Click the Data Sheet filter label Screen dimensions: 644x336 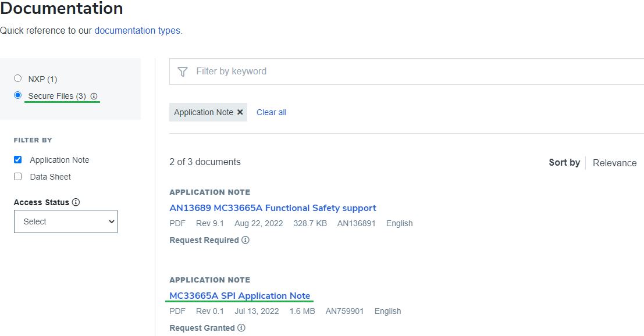coord(51,177)
